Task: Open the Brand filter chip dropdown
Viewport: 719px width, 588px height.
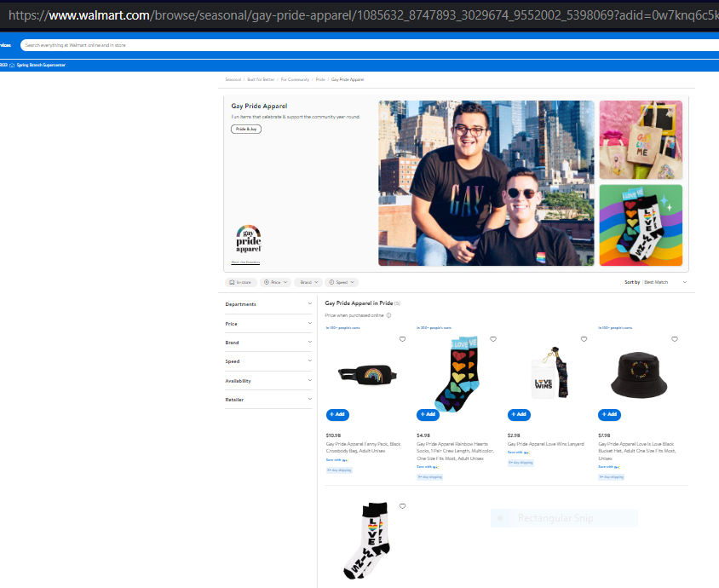Action: 308,283
